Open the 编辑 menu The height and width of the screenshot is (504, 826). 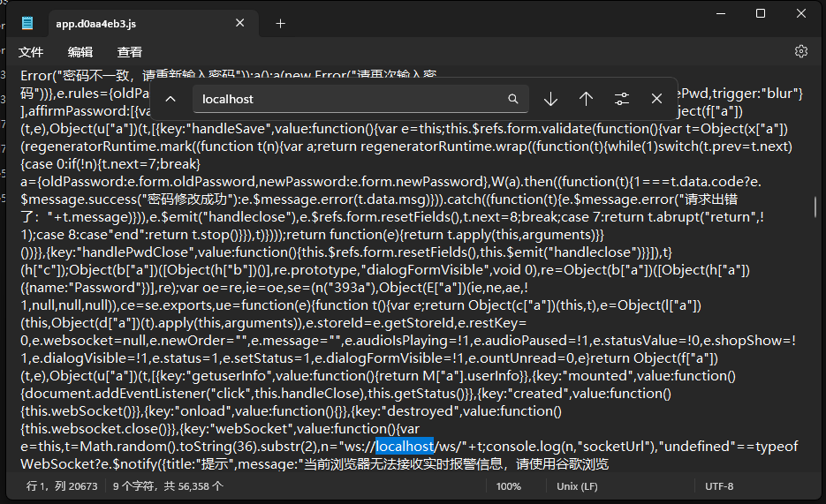tap(80, 52)
